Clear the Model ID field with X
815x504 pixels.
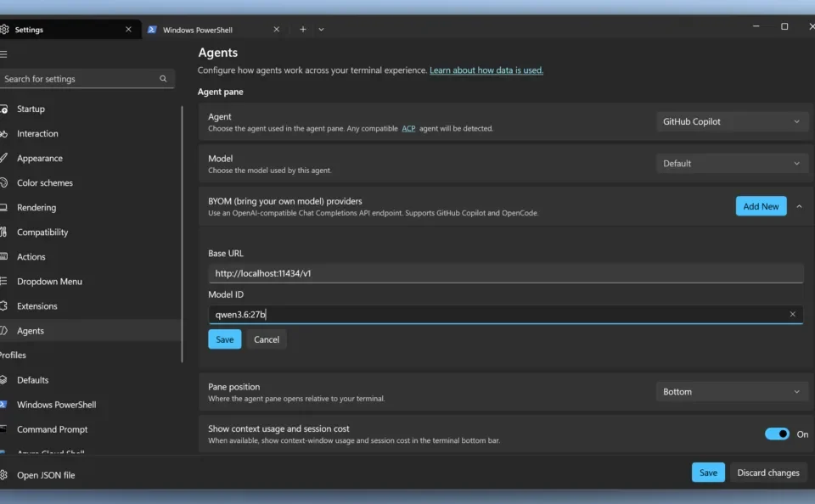793,314
